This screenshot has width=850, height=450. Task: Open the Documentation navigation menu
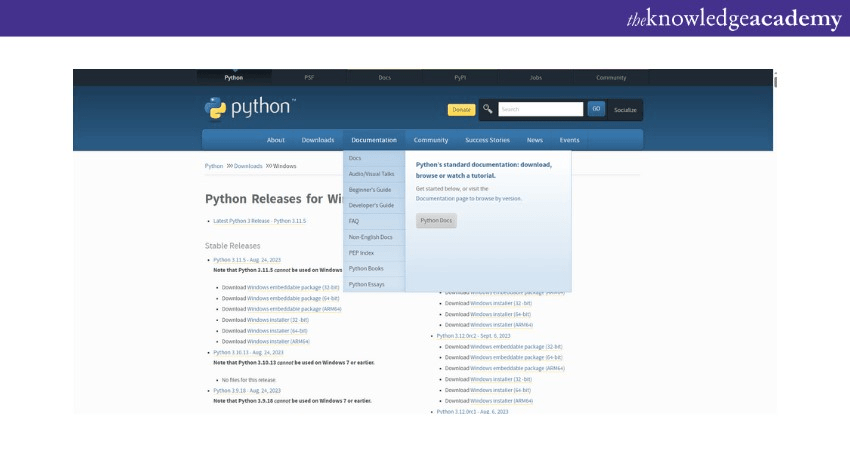[374, 140]
